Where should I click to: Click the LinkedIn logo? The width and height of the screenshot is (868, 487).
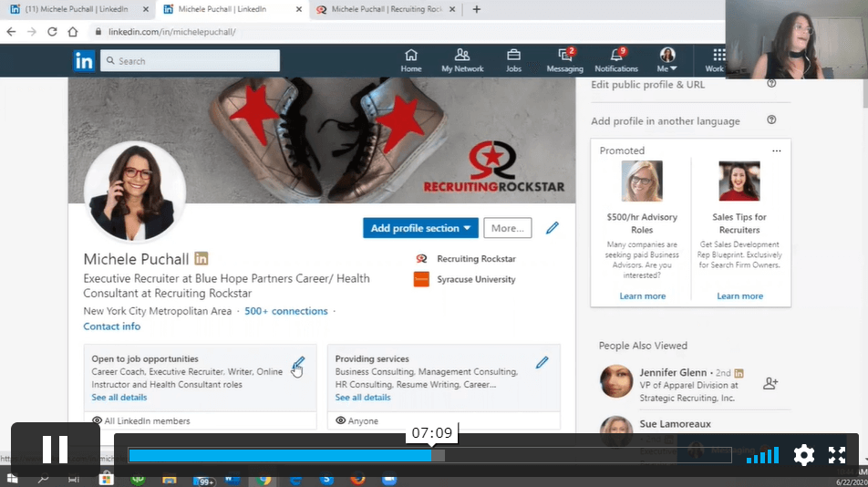pyautogui.click(x=84, y=61)
